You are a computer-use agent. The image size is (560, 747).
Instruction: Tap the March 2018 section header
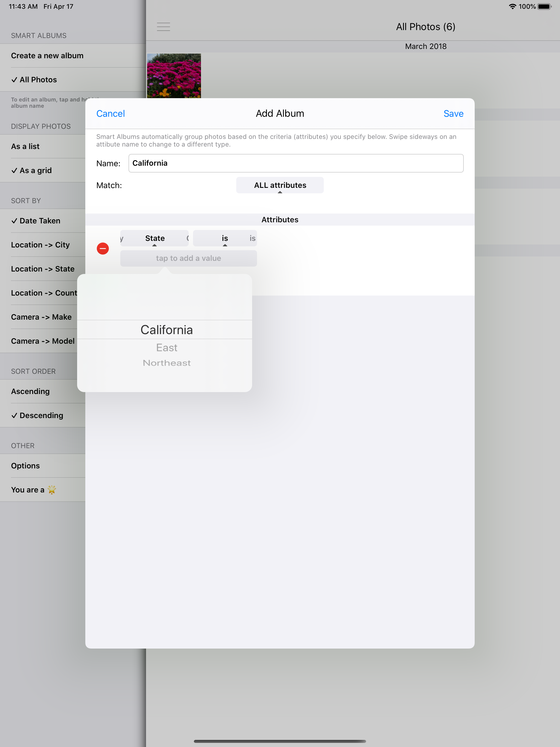point(425,46)
